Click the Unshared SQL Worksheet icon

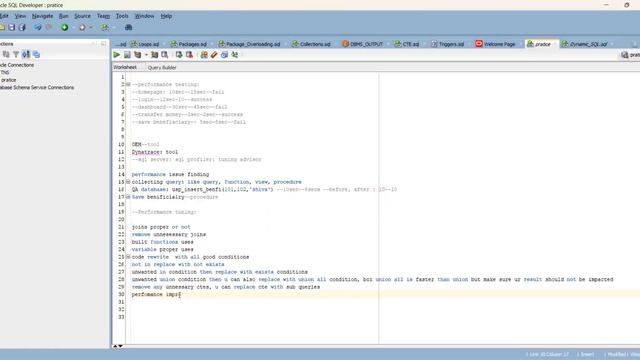click(x=204, y=55)
